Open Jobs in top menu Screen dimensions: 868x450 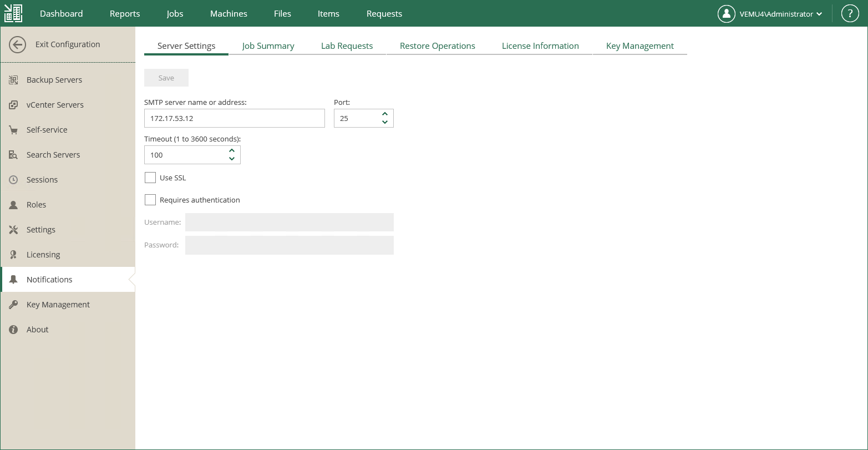tap(175, 13)
